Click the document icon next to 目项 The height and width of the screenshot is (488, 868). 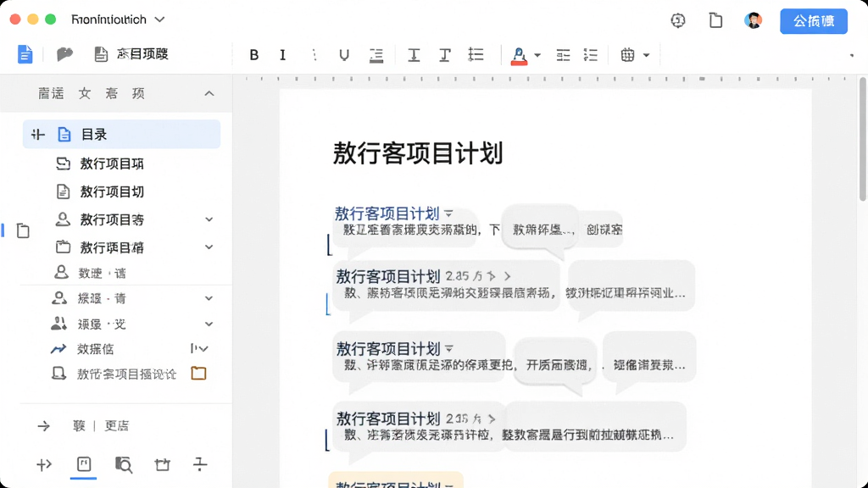click(101, 54)
